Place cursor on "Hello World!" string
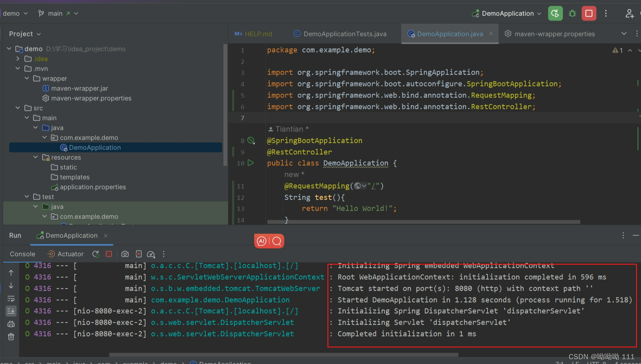641x364 pixels. 362,208
